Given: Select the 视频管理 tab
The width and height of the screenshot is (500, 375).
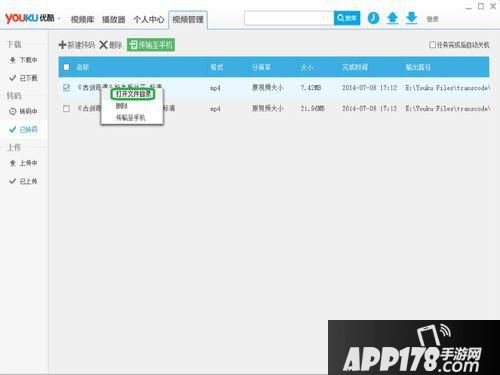Looking at the screenshot, I should pyautogui.click(x=188, y=19).
